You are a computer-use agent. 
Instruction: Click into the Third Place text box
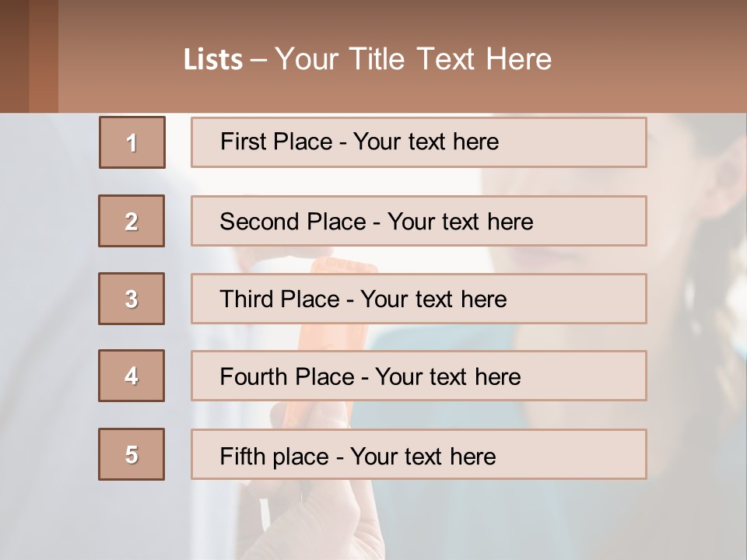419,299
